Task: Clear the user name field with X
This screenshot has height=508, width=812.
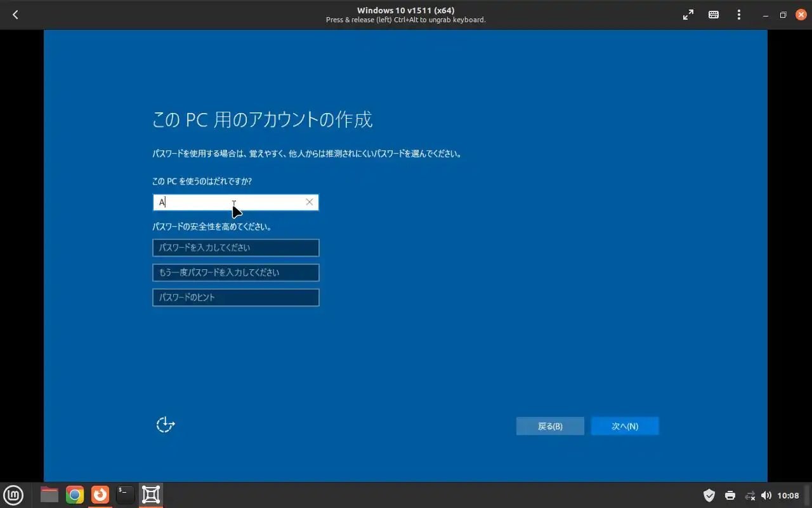Action: 310,202
